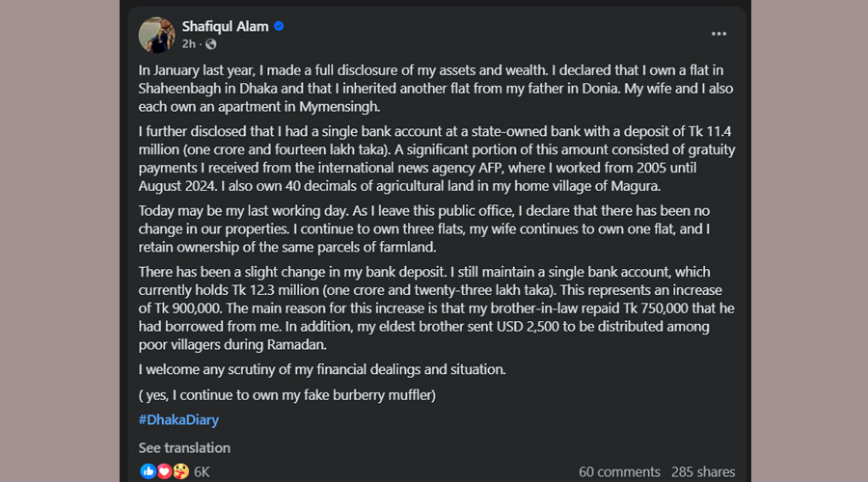Click the globe public privacy icon
The width and height of the screenshot is (868, 482).
coord(211,44)
